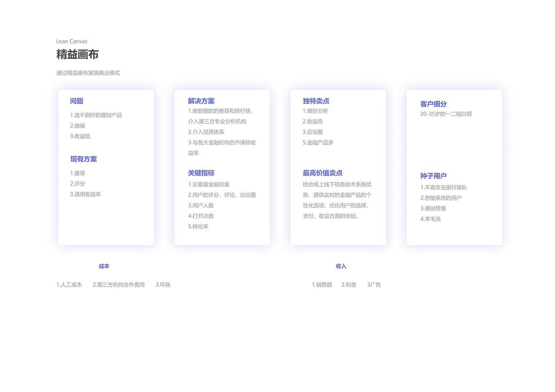This screenshot has height=392, width=555.
Task: Click the list item 选不到好的理财产品
Action: coord(96,115)
